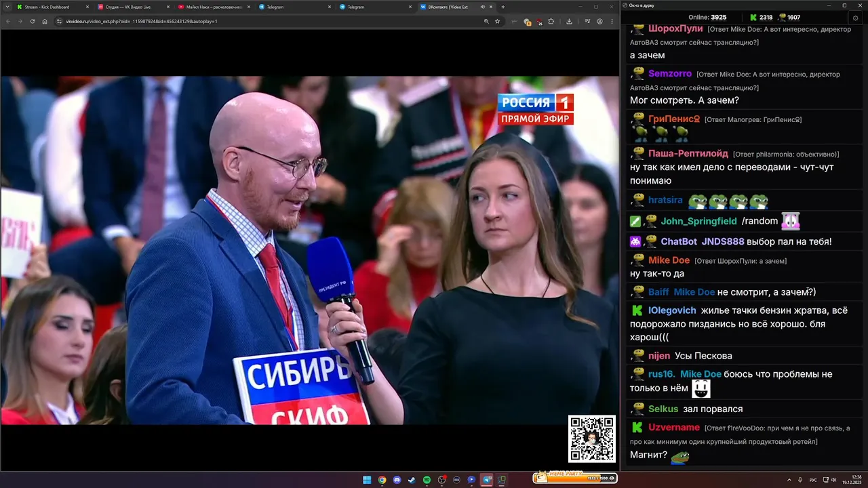Click the hratsira username in chat
Screen dimensions: 868x488
665,200
